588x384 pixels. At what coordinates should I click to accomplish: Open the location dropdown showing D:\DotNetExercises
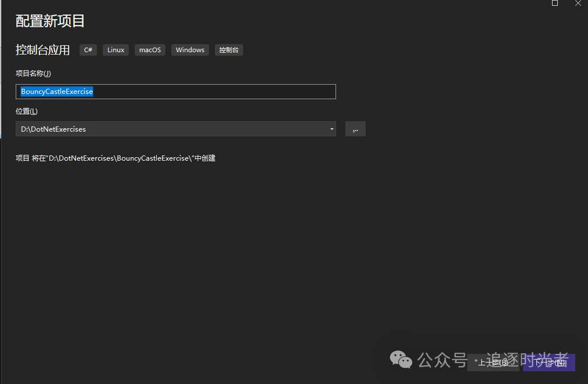tap(175, 129)
